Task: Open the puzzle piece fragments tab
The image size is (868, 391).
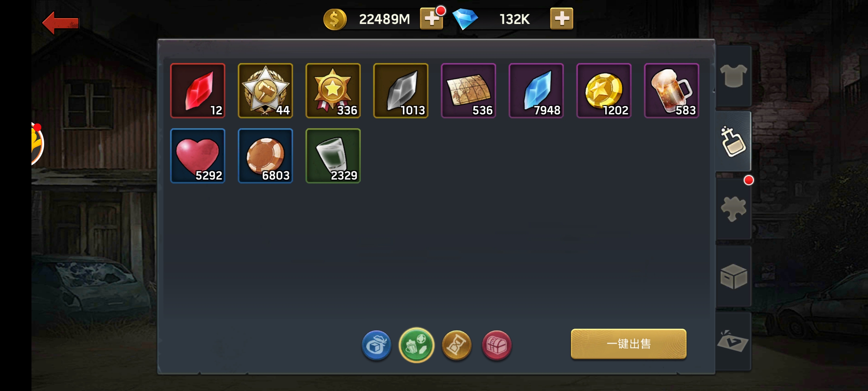Action: coord(733,209)
